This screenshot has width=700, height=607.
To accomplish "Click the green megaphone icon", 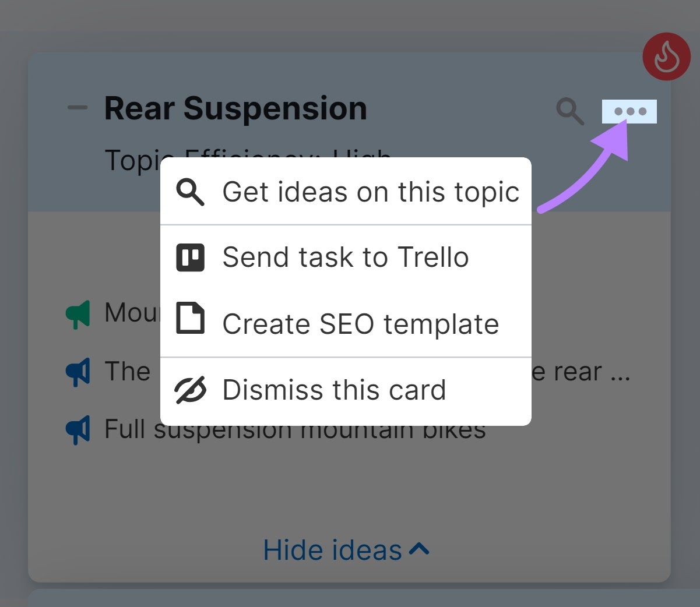I will click(x=78, y=315).
